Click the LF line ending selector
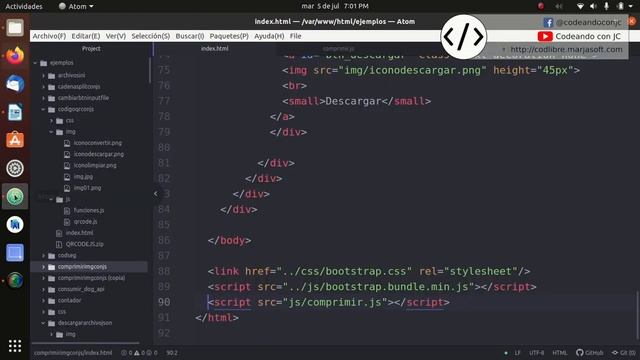Image resolution: width=640 pixels, height=360 pixels. tap(517, 353)
